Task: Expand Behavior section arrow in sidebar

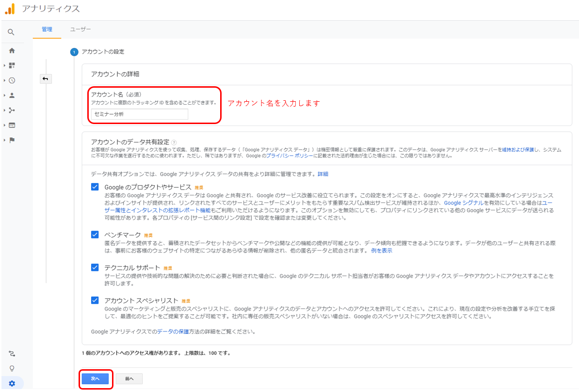Action: click(4, 125)
